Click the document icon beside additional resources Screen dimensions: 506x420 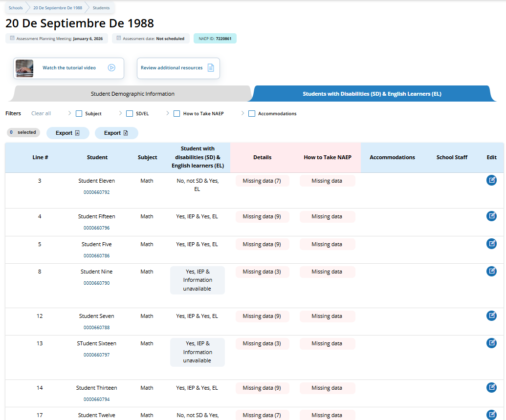[x=211, y=68]
